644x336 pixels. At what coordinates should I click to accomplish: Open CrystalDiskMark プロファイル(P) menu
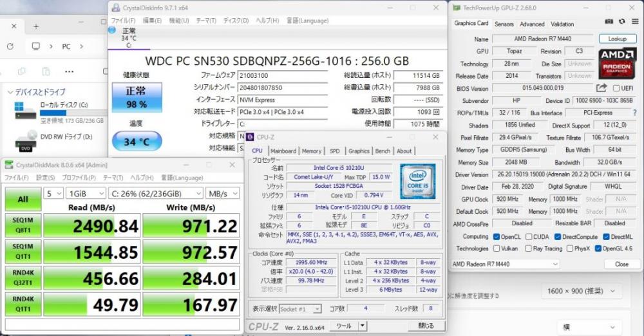click(x=79, y=178)
